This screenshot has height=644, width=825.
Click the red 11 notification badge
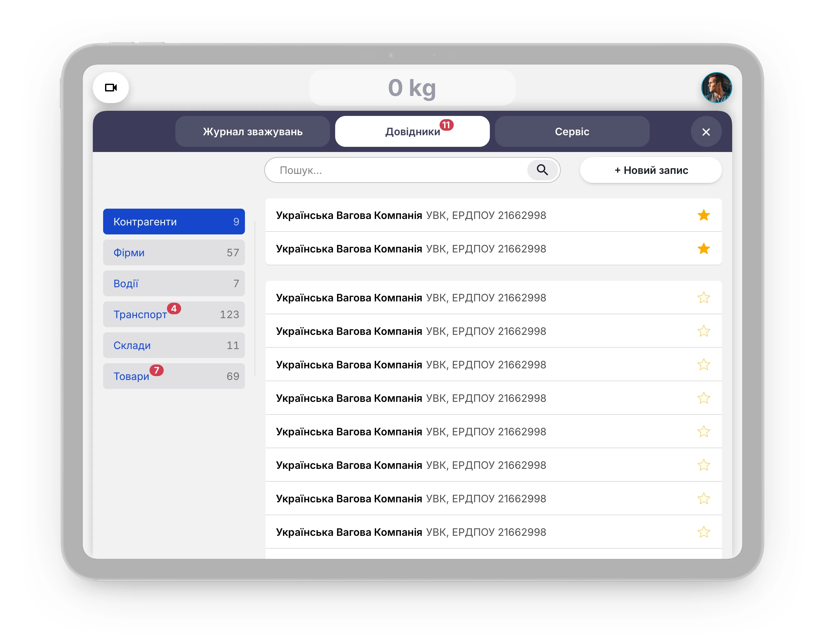pyautogui.click(x=446, y=125)
